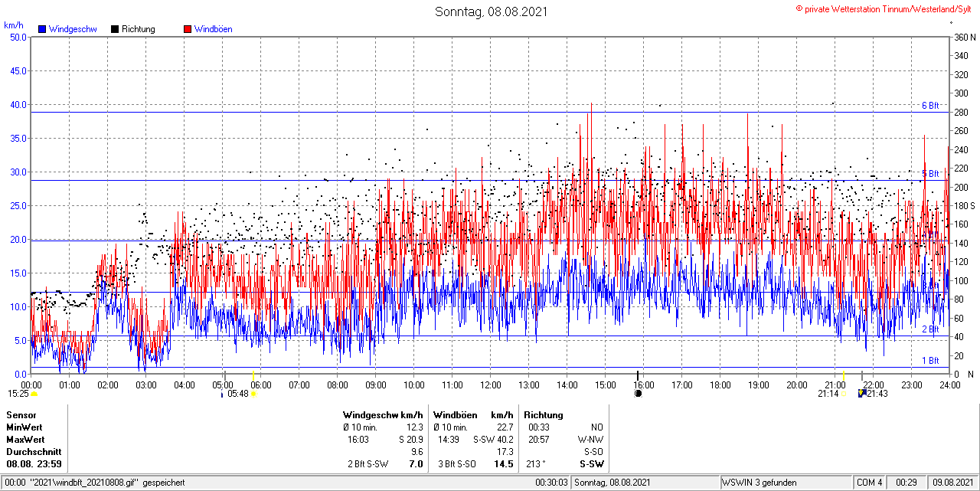This screenshot has width=980, height=491.
Task: Click the status bar saved file message
Action: 95,483
